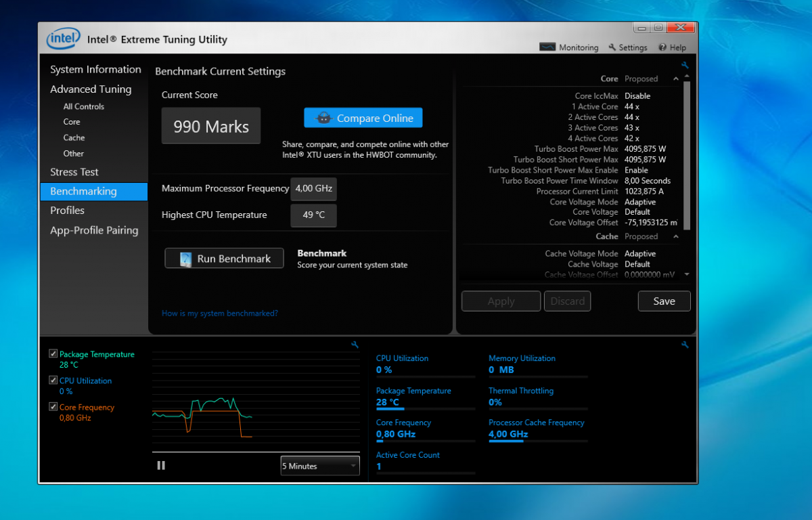Select Other under Advanced Tuning
The width and height of the screenshot is (812, 520).
click(74, 153)
